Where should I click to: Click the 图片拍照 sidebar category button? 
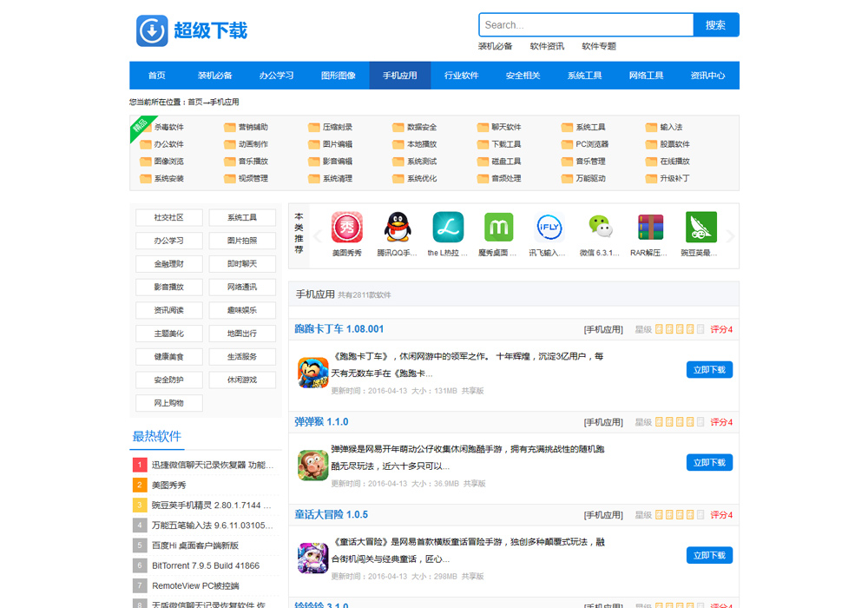pos(242,241)
